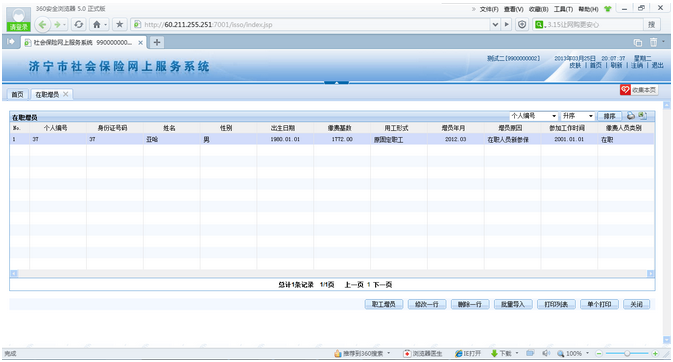Click the 皮肤 link in header
Image resolution: width=673 pixels, height=362 pixels.
point(575,65)
